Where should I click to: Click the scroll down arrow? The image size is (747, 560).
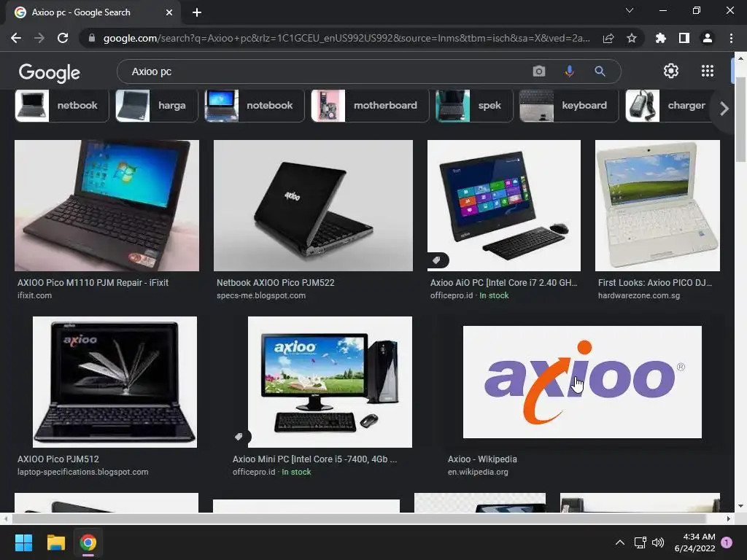point(740,506)
